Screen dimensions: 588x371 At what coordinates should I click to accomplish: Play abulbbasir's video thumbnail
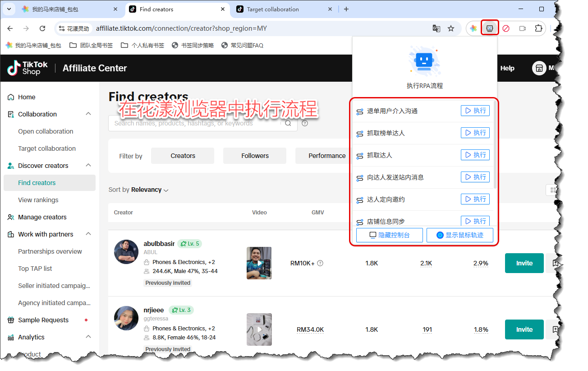[x=259, y=263]
